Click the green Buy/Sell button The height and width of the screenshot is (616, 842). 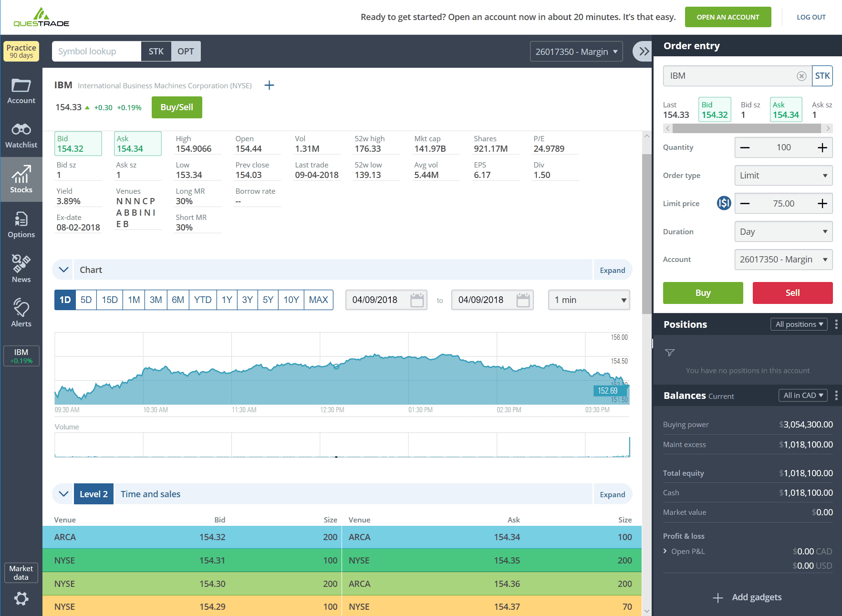click(177, 107)
